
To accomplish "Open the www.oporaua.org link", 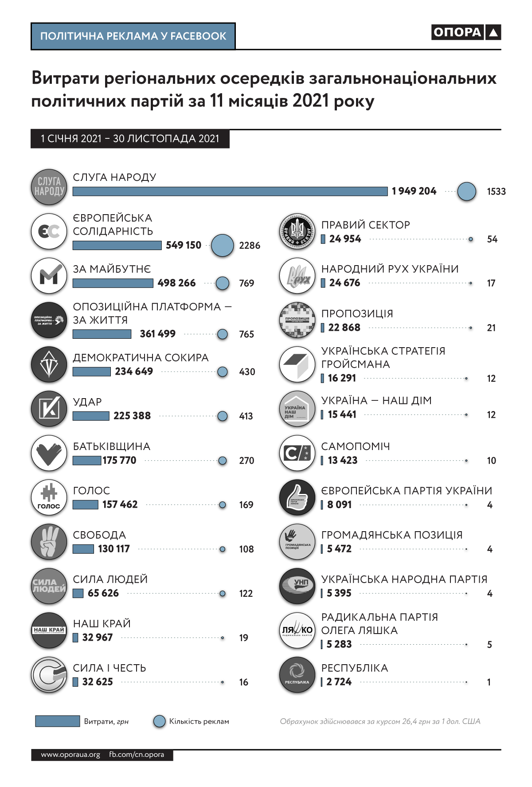I will tap(70, 755).
